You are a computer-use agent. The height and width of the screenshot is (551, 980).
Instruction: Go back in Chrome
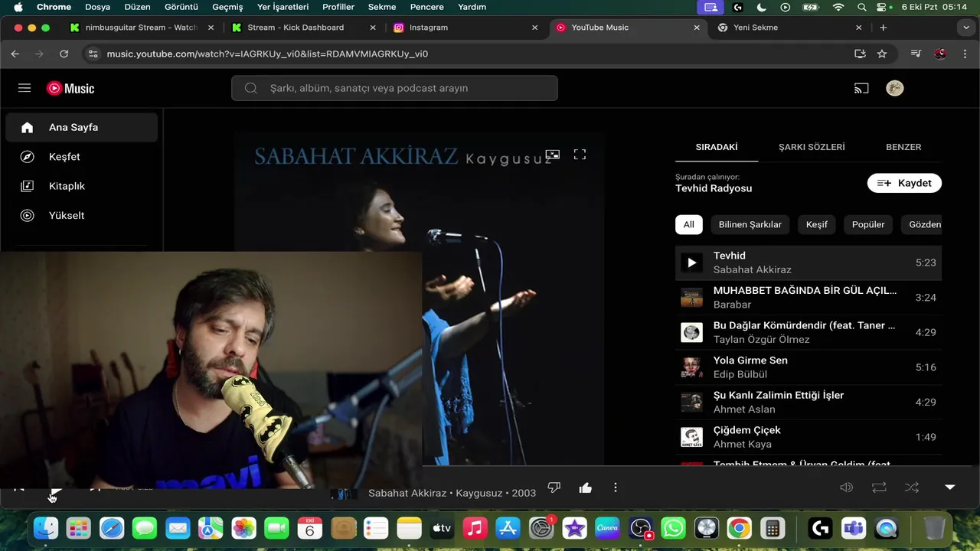pyautogui.click(x=15, y=54)
